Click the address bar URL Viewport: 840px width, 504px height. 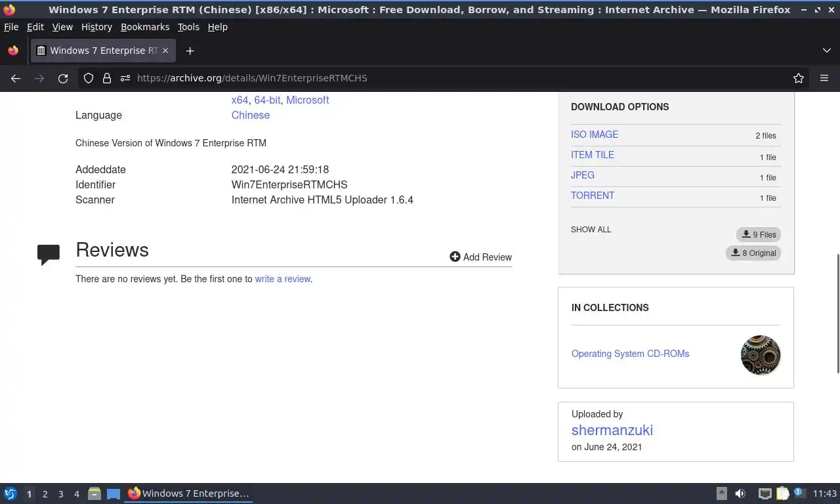252,78
